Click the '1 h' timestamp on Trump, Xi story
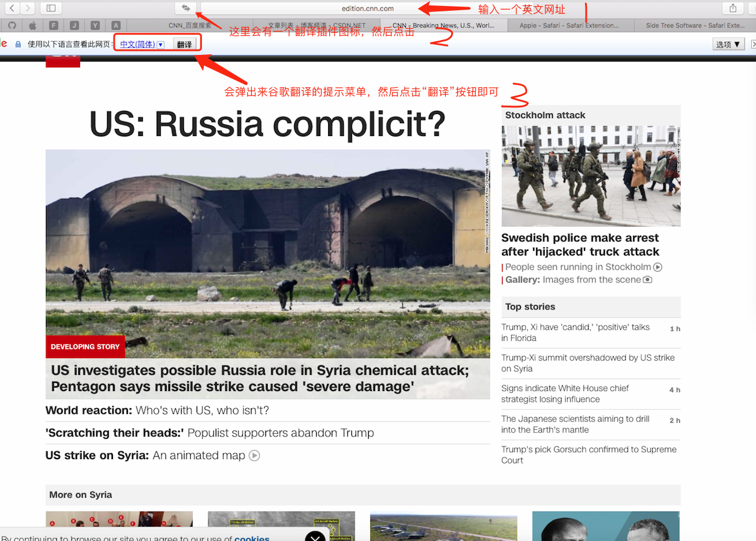Screen dimensions: 756x541 click(675, 329)
